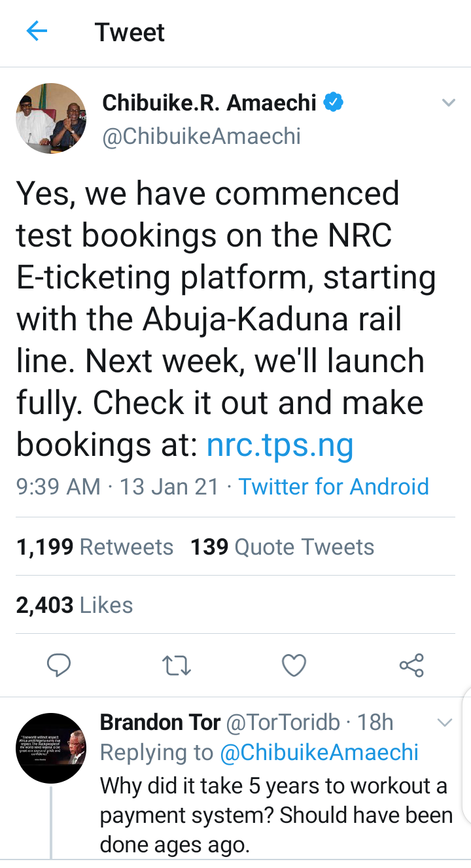Retweet the NRC E-ticketing tweet
The width and height of the screenshot is (471, 868).
click(176, 665)
